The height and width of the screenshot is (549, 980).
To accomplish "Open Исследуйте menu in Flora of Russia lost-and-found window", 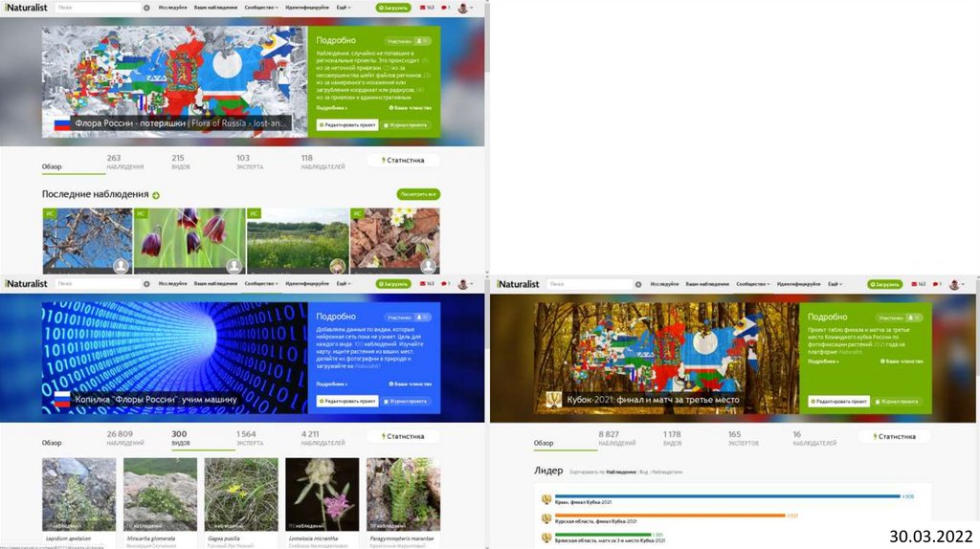I will click(172, 8).
